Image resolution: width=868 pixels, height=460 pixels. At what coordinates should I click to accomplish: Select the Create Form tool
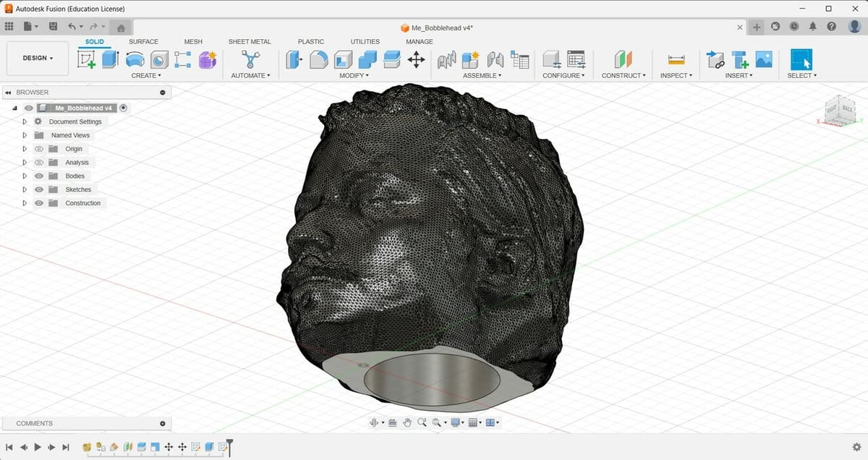pyautogui.click(x=208, y=60)
